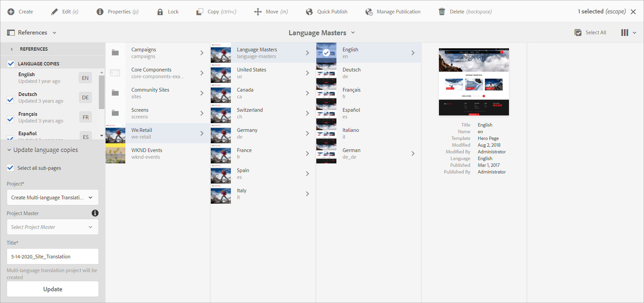Click the Lock padlock icon

coord(160,12)
